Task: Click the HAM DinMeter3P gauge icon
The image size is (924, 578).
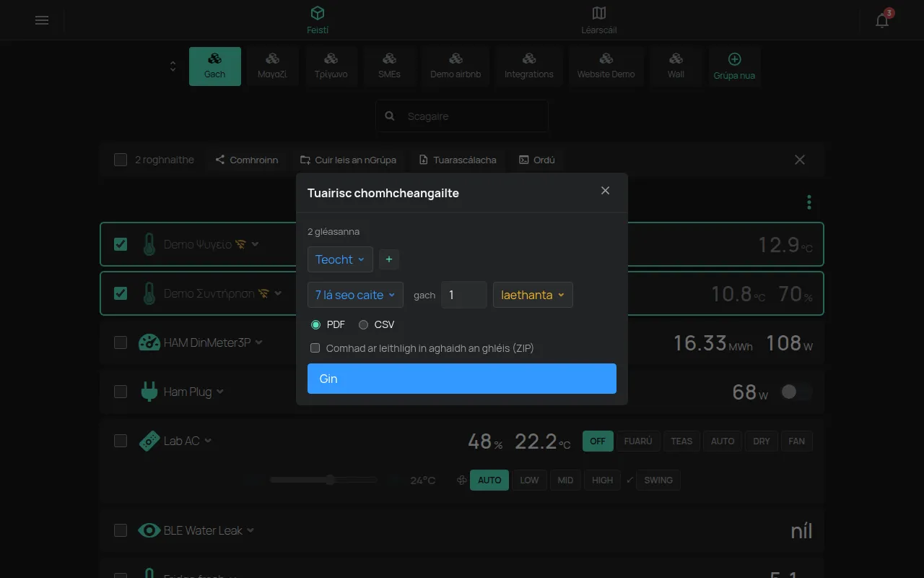Action: (x=149, y=342)
